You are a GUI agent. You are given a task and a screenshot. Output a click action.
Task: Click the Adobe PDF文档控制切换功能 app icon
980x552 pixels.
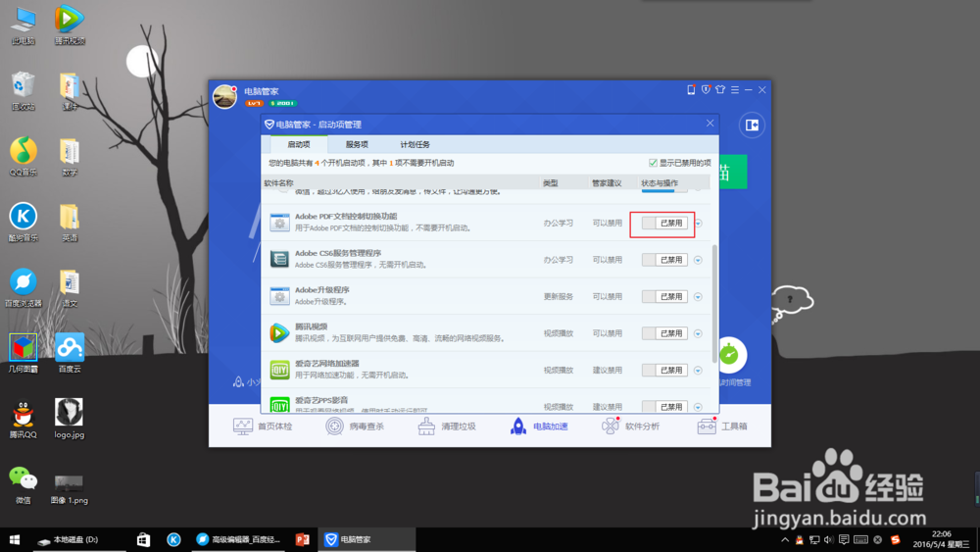279,223
